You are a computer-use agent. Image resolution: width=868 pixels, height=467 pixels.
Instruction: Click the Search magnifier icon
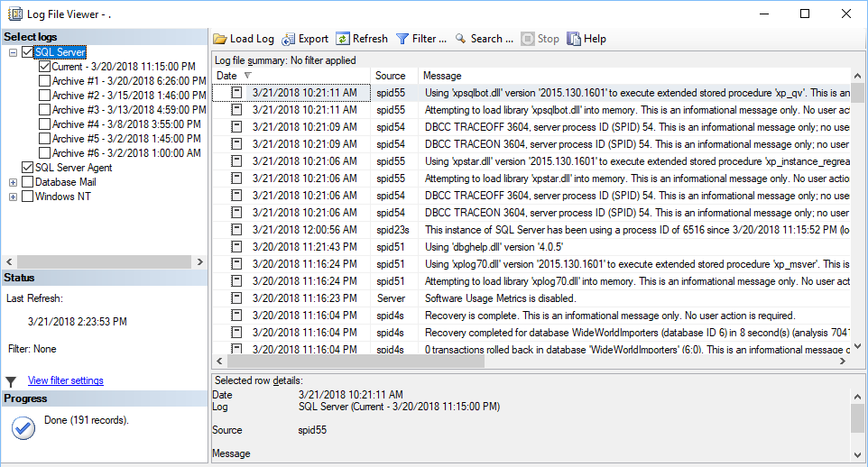click(460, 39)
